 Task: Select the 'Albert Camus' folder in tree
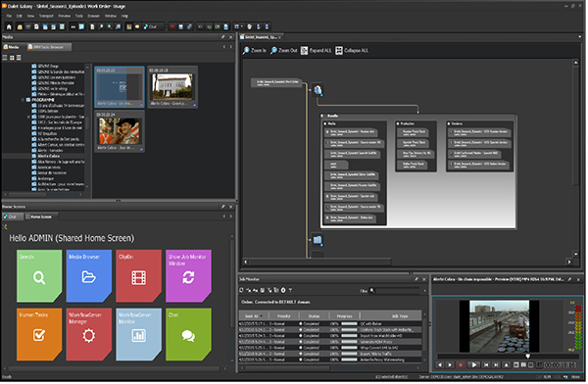[58, 145]
